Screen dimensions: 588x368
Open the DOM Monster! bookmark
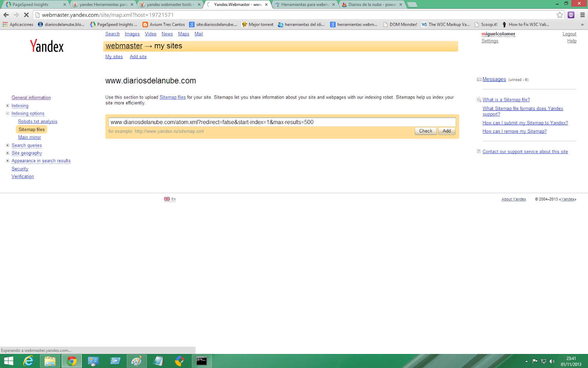(400, 24)
